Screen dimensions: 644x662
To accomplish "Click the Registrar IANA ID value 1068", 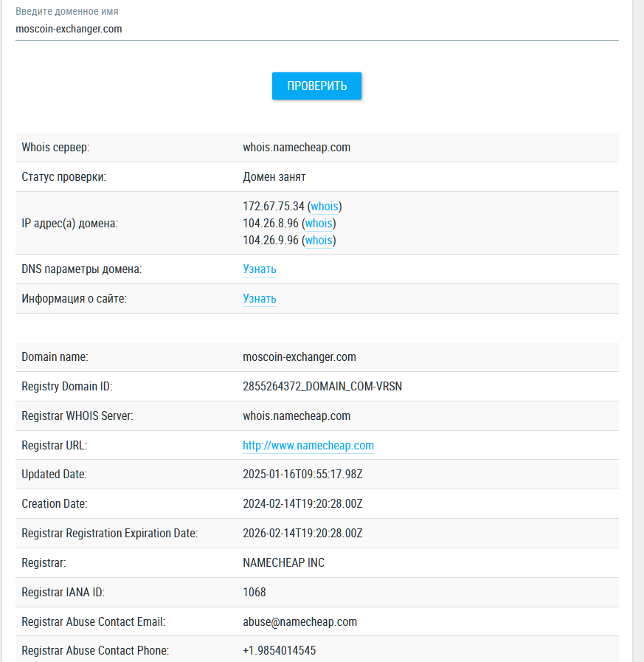I will pos(255,593).
